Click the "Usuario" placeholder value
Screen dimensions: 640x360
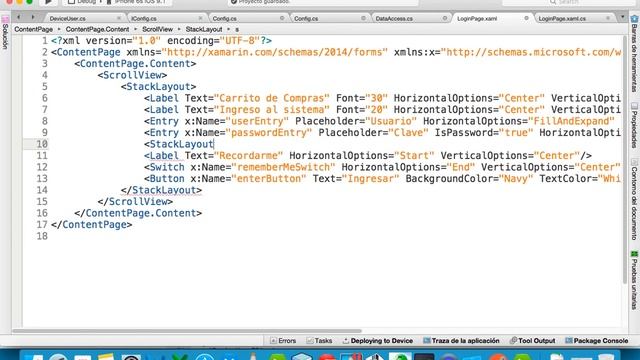click(x=391, y=121)
